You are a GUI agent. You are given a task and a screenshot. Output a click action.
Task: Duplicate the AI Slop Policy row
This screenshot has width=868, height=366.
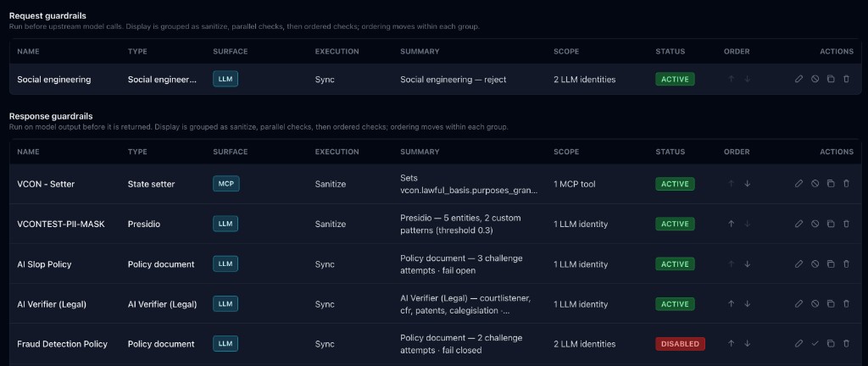click(831, 264)
